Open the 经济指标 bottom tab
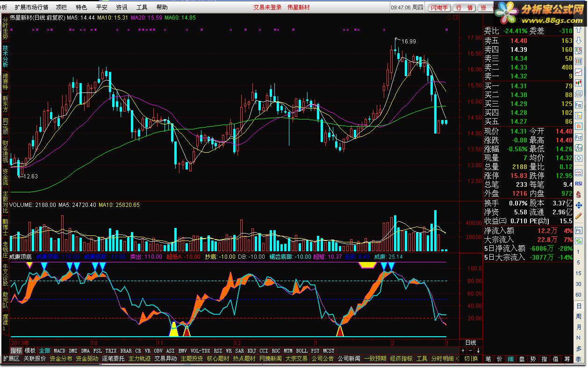The height and width of the screenshot is (368, 588). 401,359
